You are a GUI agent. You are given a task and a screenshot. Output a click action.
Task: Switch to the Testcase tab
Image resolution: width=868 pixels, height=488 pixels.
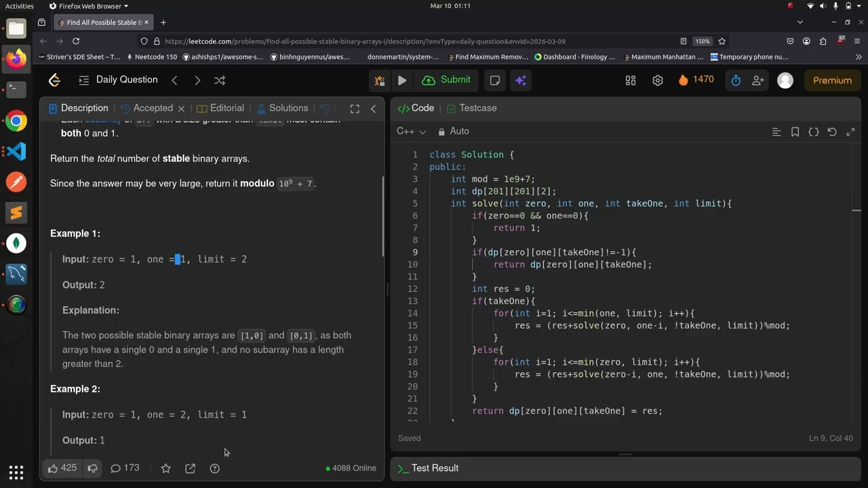pyautogui.click(x=472, y=108)
